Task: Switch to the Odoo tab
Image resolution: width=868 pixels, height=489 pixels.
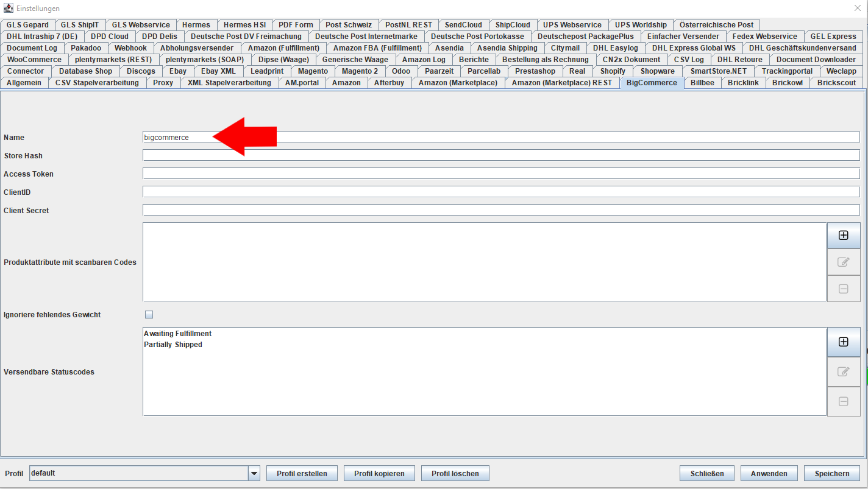Action: click(x=401, y=71)
